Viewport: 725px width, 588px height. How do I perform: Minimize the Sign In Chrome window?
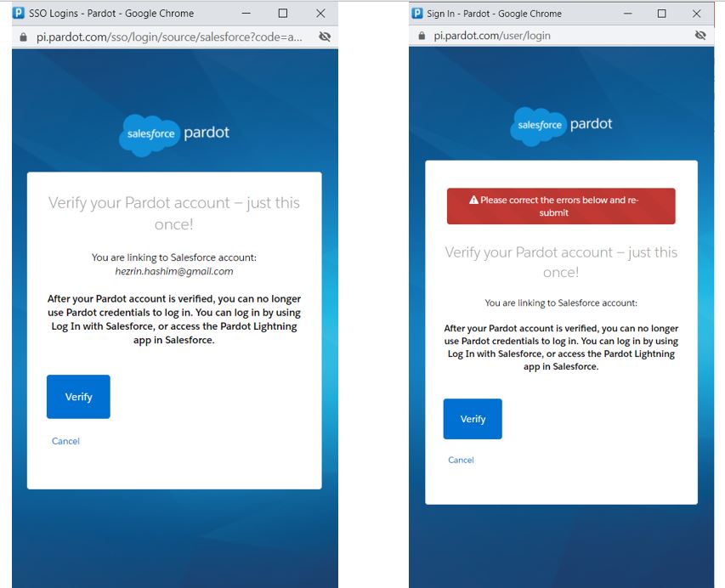point(627,14)
